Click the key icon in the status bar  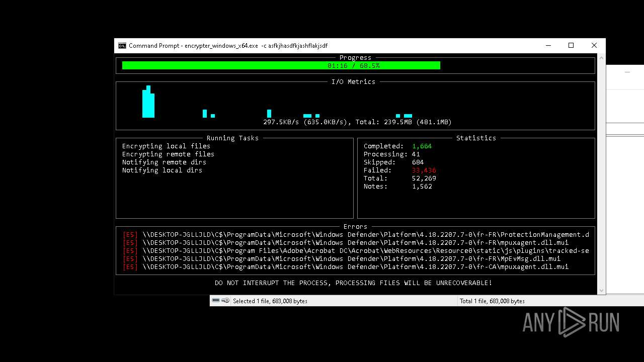[225, 300]
